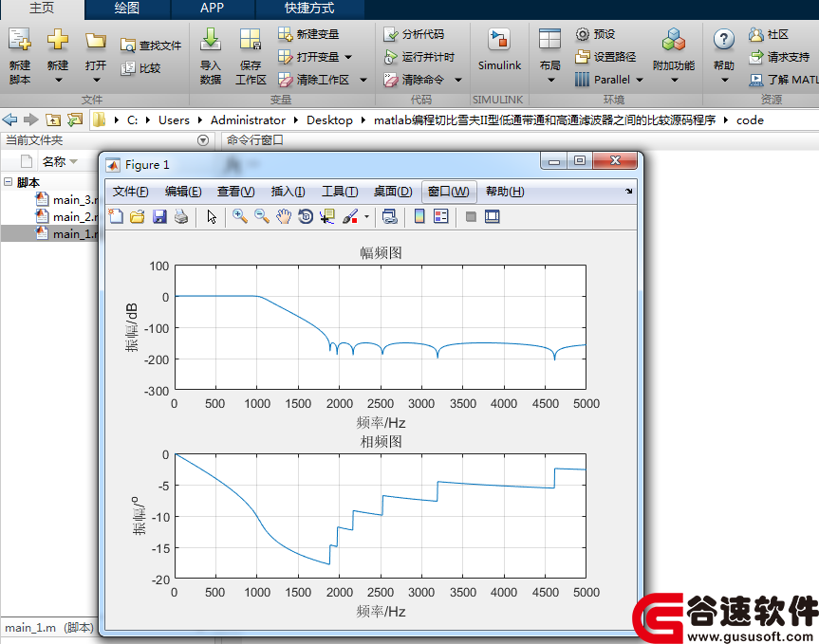Collapse the 脚本 tree group

(8, 181)
